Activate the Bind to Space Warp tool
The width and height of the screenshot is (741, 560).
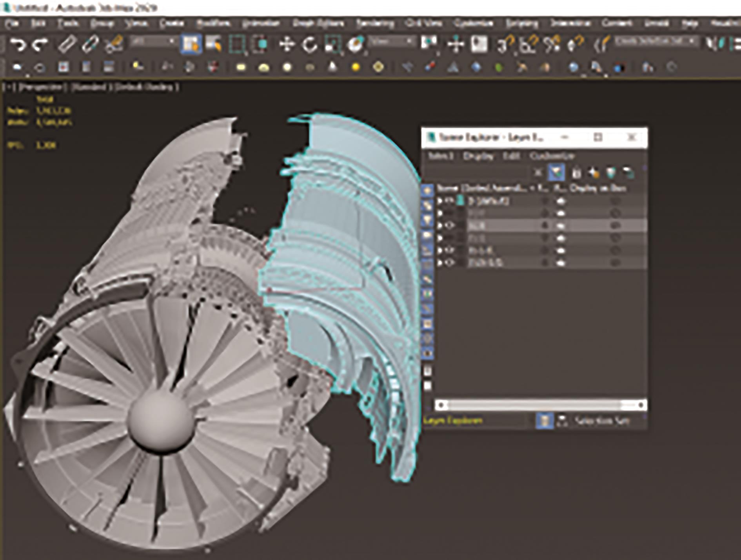coord(114,44)
